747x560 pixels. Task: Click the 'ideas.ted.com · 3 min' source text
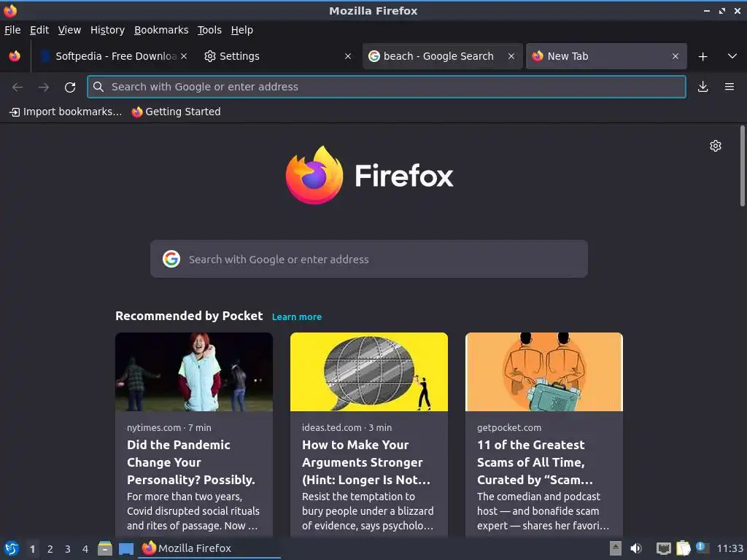coord(347,427)
